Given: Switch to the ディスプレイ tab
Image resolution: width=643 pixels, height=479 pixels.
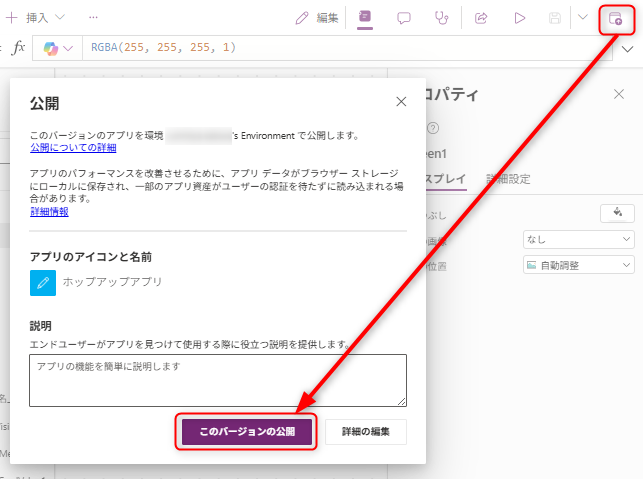Looking at the screenshot, I should (x=445, y=179).
